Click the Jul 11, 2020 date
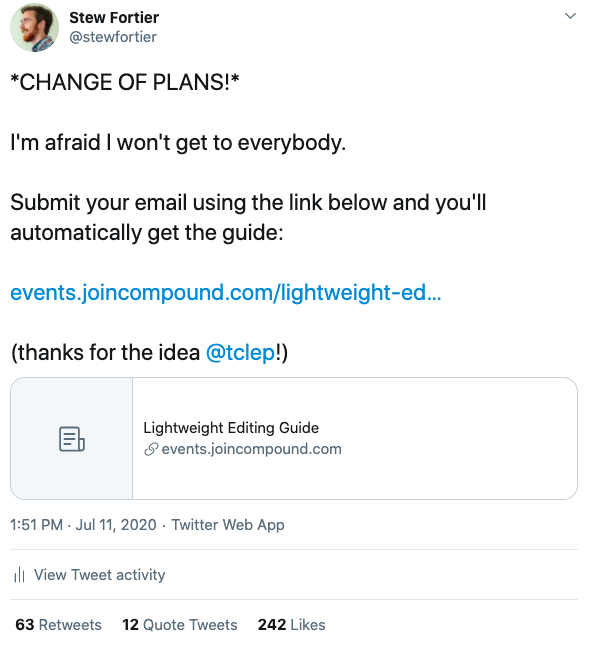 click(x=116, y=525)
